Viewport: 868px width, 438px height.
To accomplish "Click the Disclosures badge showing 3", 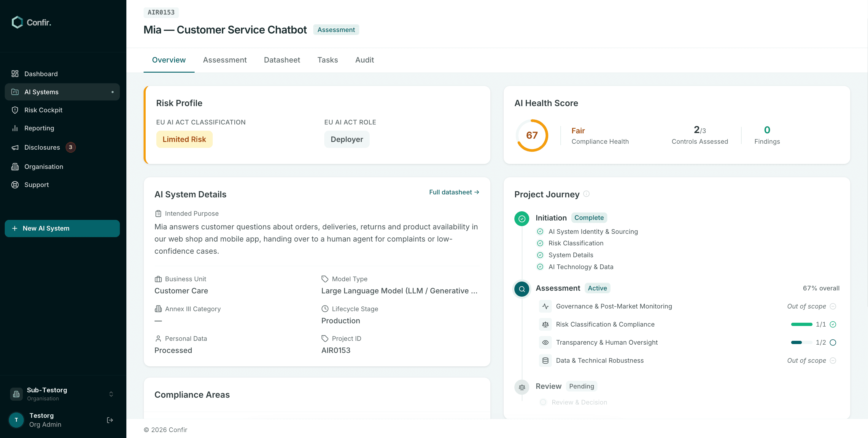I will point(70,147).
